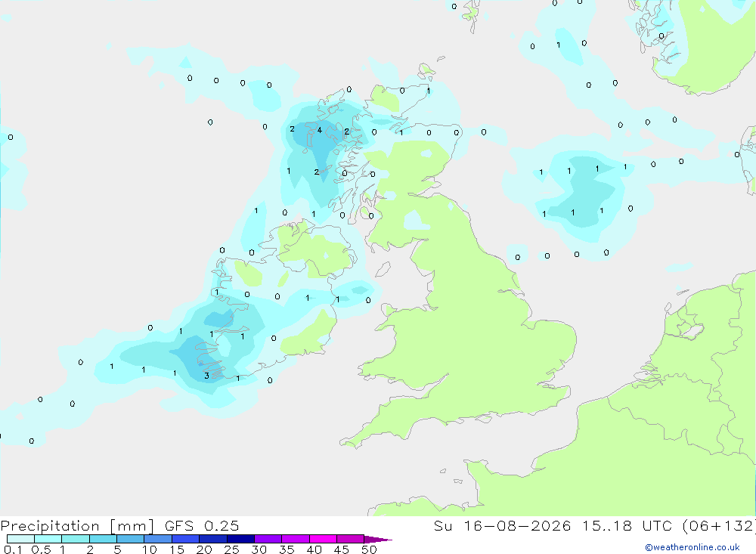The width and height of the screenshot is (756, 554).
Task: Click the legend scale label '5'
Action: pyautogui.click(x=117, y=549)
